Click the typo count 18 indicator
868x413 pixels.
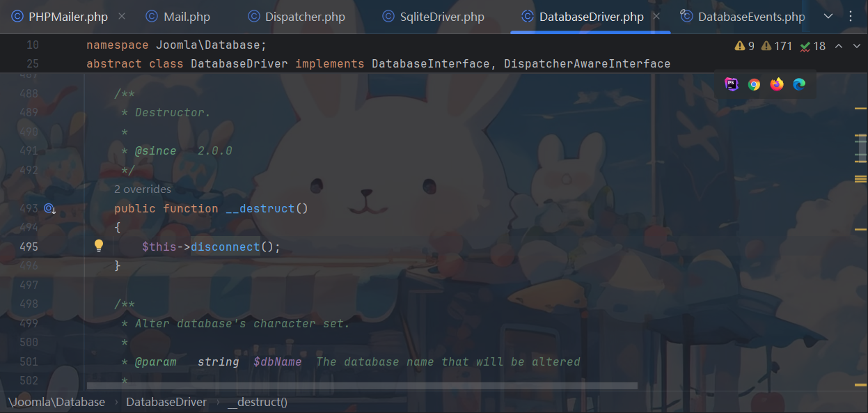pyautogui.click(x=813, y=46)
